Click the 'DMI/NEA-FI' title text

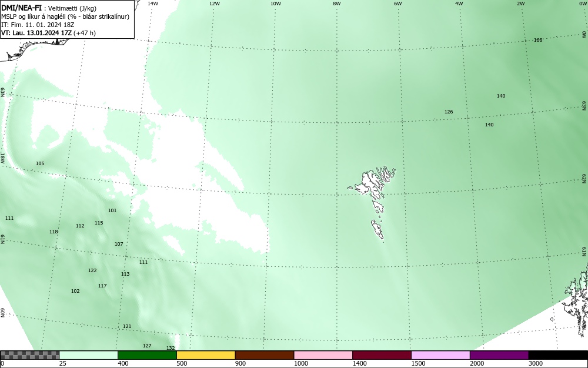pyautogui.click(x=21, y=8)
